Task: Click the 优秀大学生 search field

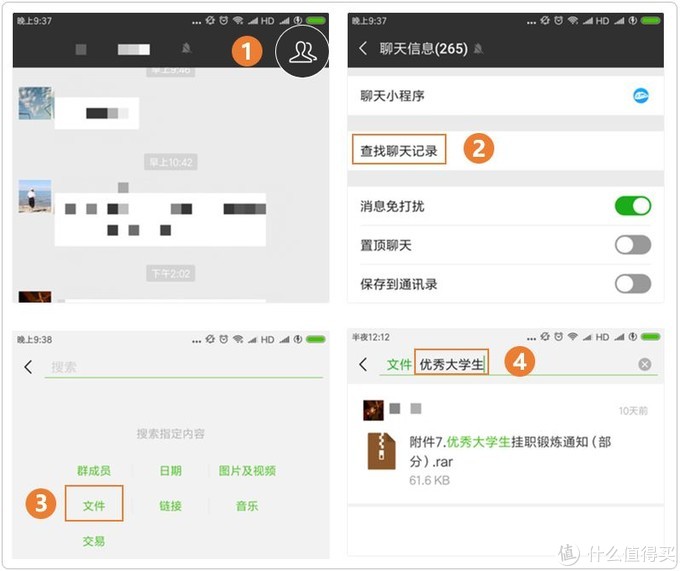Action: [x=451, y=363]
